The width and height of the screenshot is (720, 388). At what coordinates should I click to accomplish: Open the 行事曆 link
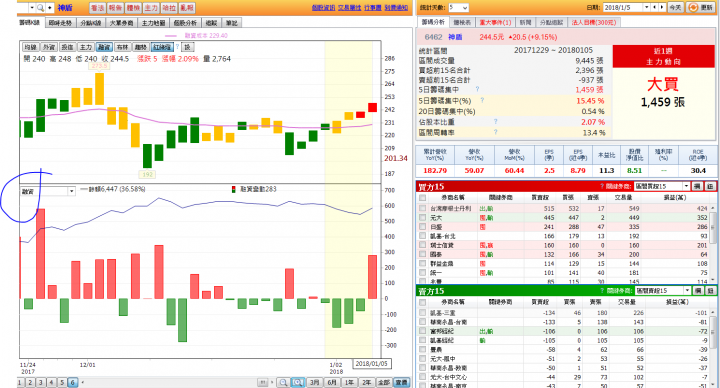tap(373, 8)
